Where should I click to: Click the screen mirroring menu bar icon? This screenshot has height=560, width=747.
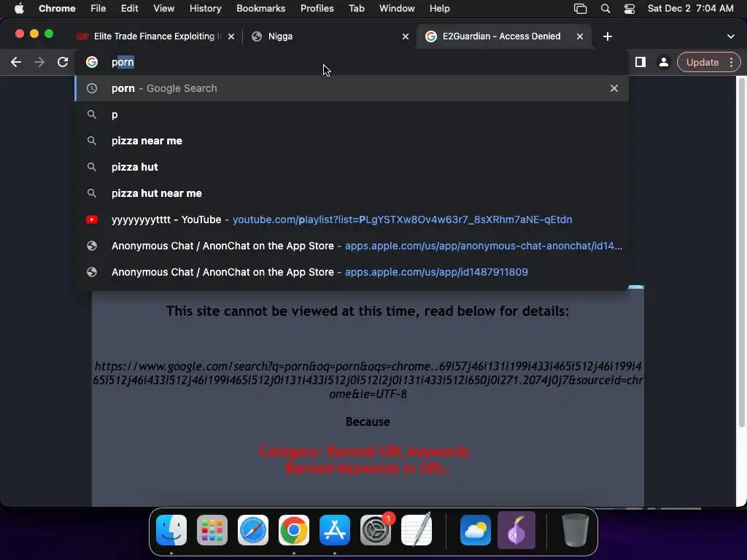pyautogui.click(x=580, y=9)
